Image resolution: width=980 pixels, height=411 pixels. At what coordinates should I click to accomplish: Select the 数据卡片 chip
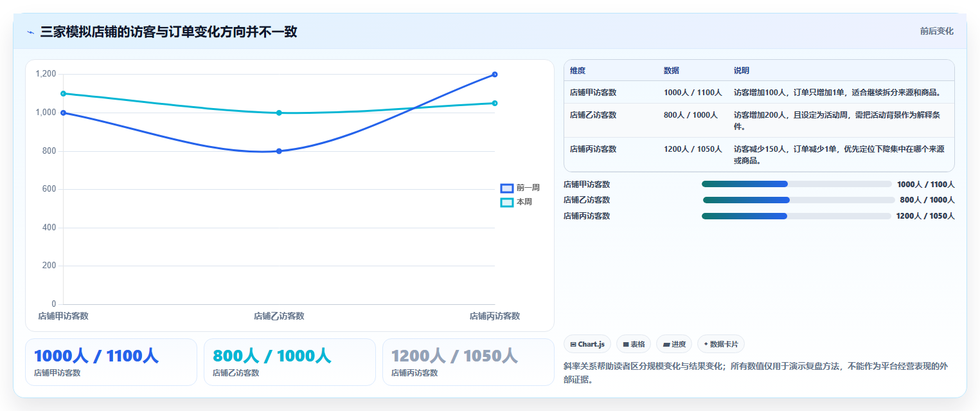(721, 344)
